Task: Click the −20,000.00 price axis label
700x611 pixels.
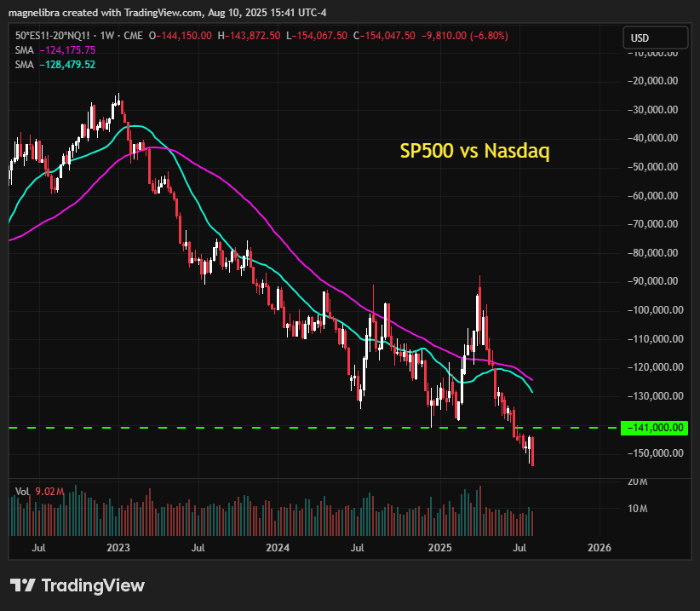Action: click(652, 81)
